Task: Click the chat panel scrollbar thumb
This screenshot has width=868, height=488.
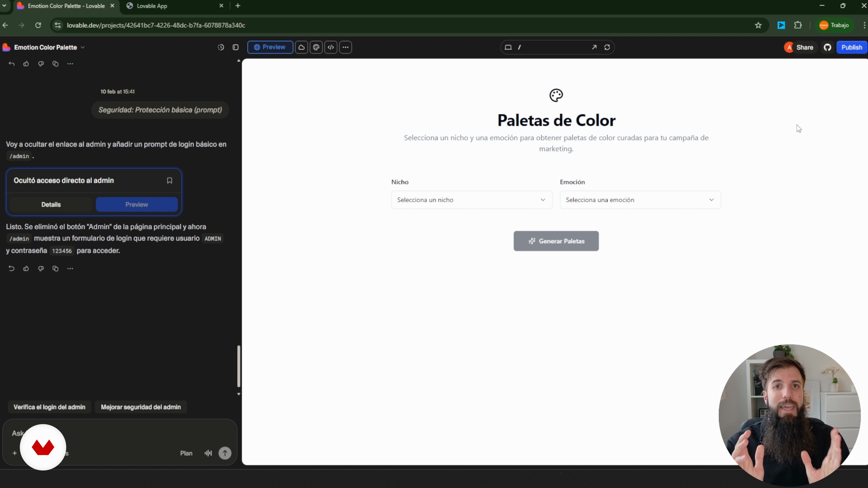Action: click(238, 366)
